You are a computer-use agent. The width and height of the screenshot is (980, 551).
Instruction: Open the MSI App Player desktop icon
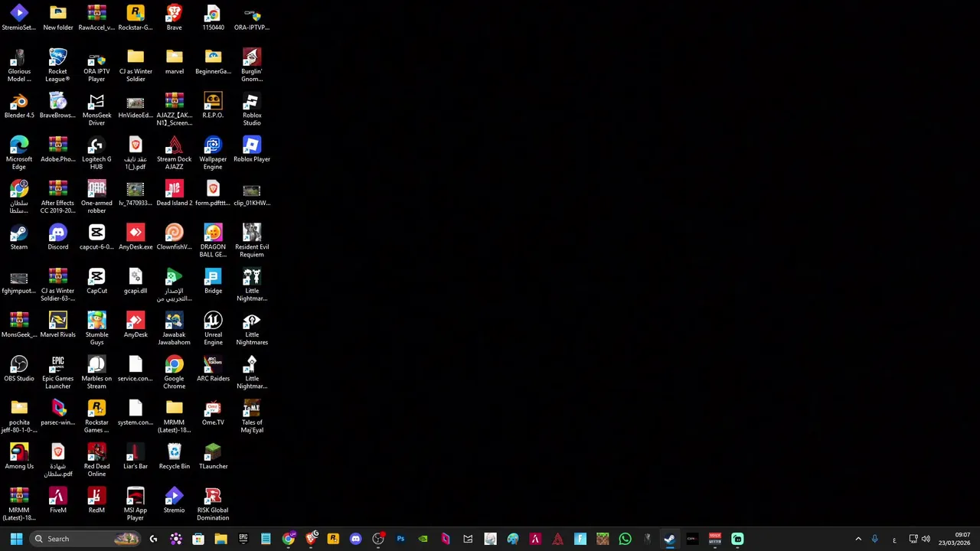(136, 504)
